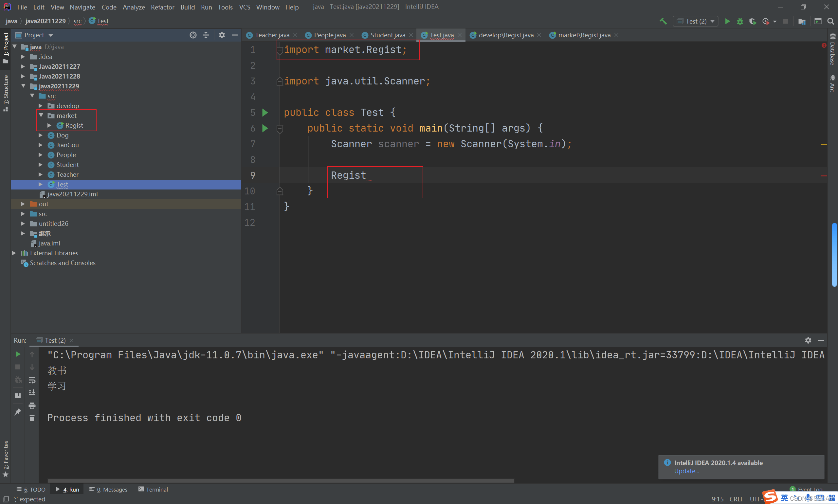
Task: Click restore layout icon in Run panel
Action: [x=18, y=396]
